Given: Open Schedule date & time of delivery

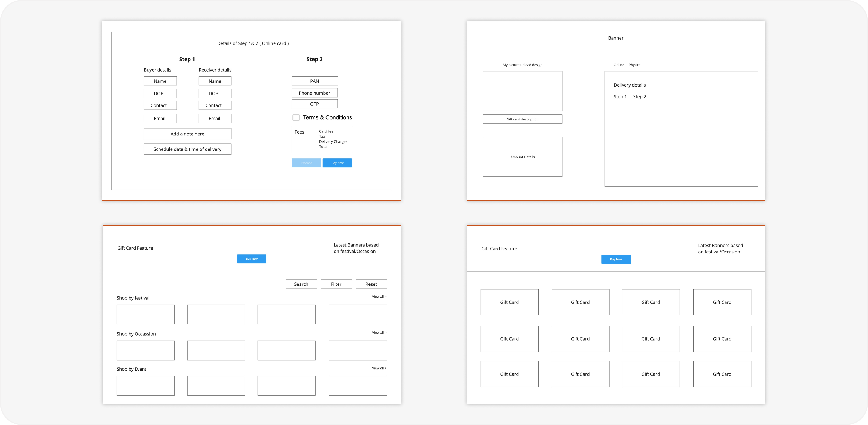Looking at the screenshot, I should click(187, 149).
